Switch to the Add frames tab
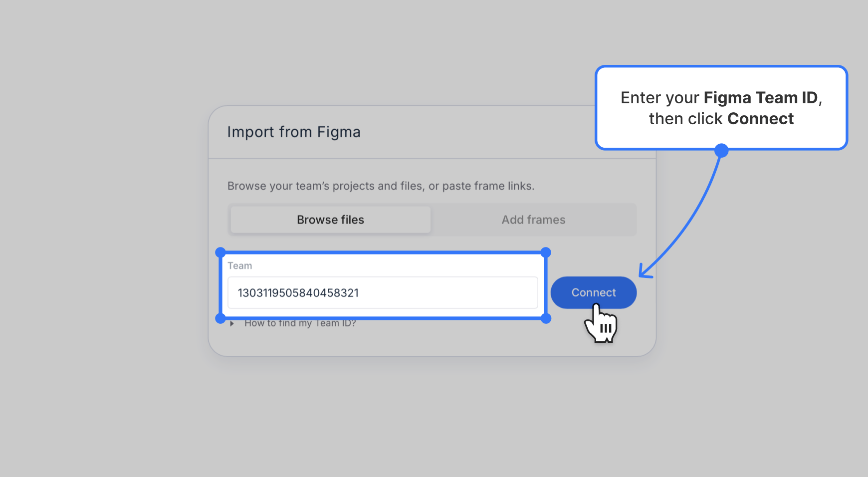The height and width of the screenshot is (477, 868). click(x=533, y=220)
